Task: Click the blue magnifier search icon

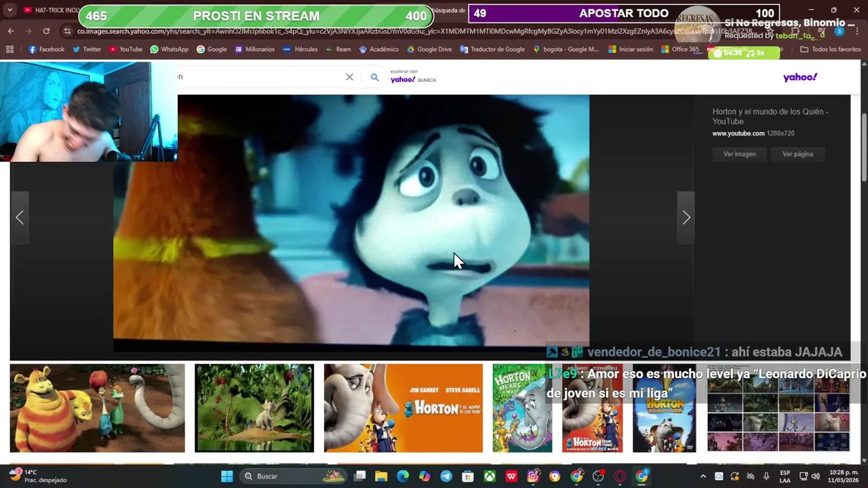Action: [374, 77]
